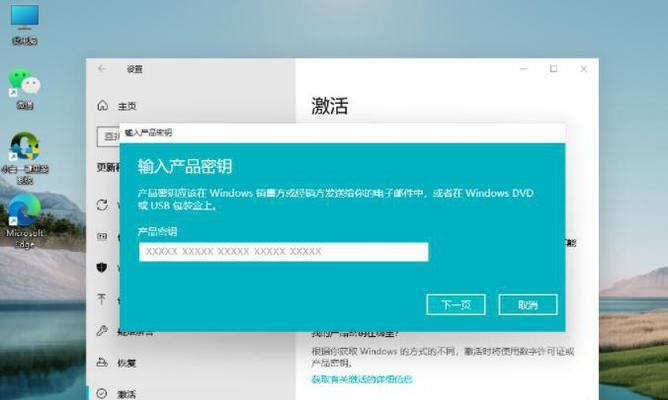Click the 取消 button in product key dialog
The height and width of the screenshot is (400, 668).
click(x=528, y=305)
